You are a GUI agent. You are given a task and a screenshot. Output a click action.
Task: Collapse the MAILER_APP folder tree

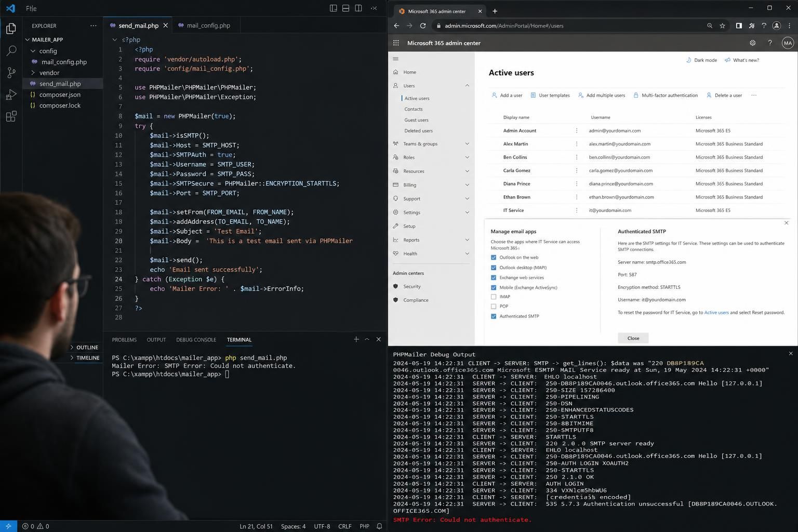tap(28, 39)
